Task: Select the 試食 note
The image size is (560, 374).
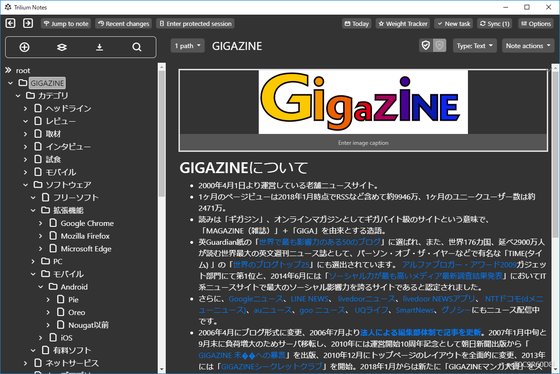Action: (53, 159)
